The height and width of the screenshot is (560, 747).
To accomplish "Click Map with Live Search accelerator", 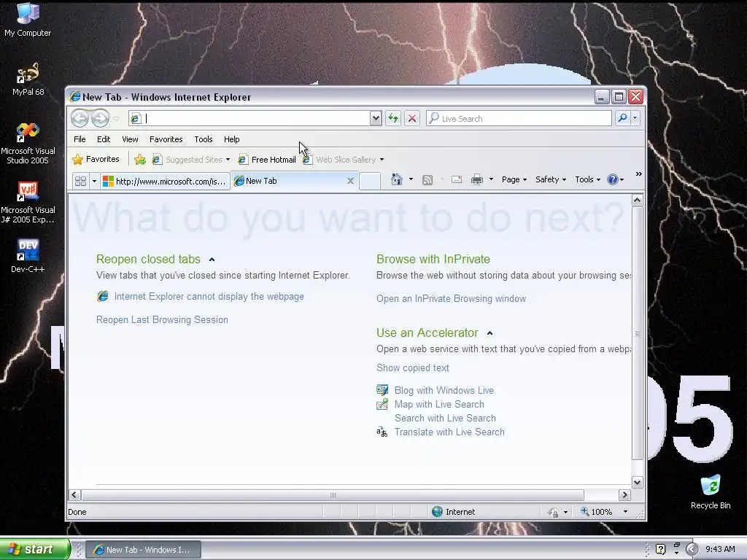I will click(x=439, y=404).
